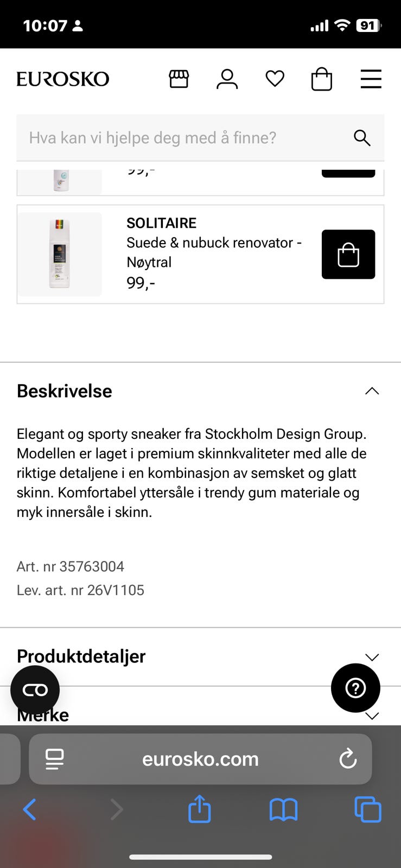The width and height of the screenshot is (401, 868).
Task: Collapse the Beskrivelse section
Action: pos(372,391)
